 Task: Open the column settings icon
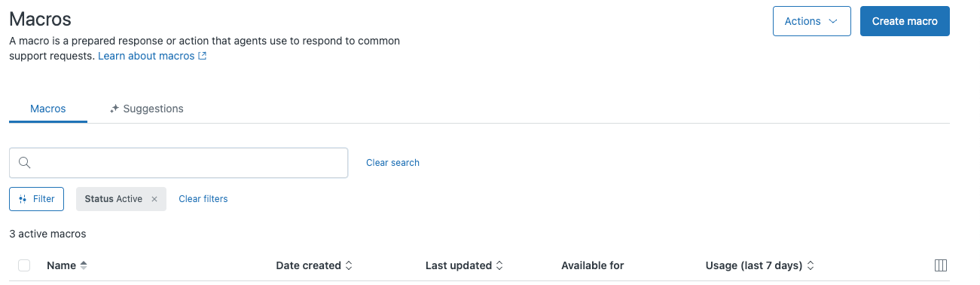click(940, 265)
